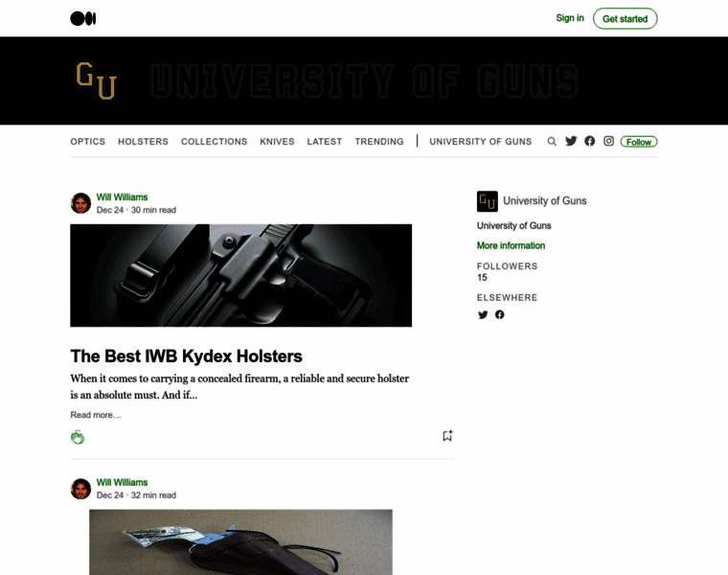
Task: Click the University of Guns banner title
Action: (364, 81)
